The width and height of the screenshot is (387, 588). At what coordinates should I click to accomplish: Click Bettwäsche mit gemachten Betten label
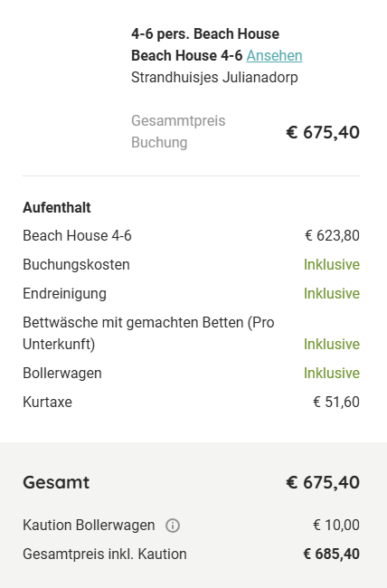pyautogui.click(x=148, y=334)
